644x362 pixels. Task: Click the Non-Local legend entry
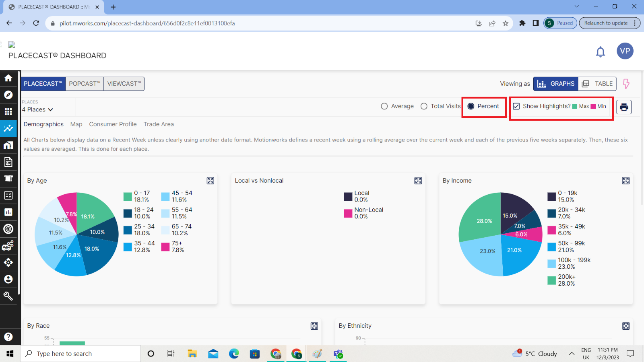[364, 213]
